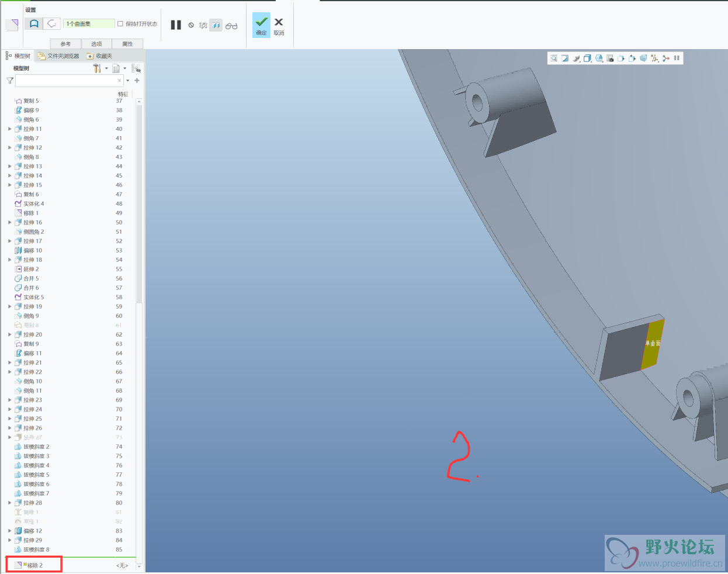Select the 实体化 5 feature
The height and width of the screenshot is (574, 728).
29,298
